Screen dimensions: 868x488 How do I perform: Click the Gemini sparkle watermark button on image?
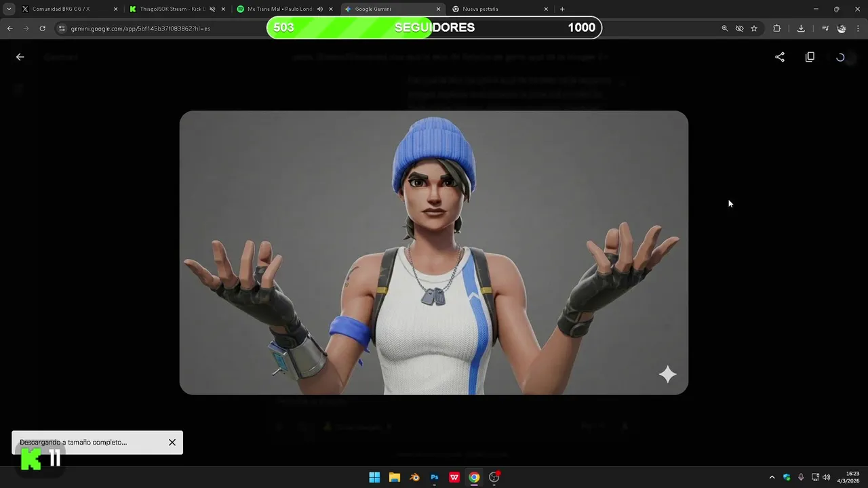point(668,374)
